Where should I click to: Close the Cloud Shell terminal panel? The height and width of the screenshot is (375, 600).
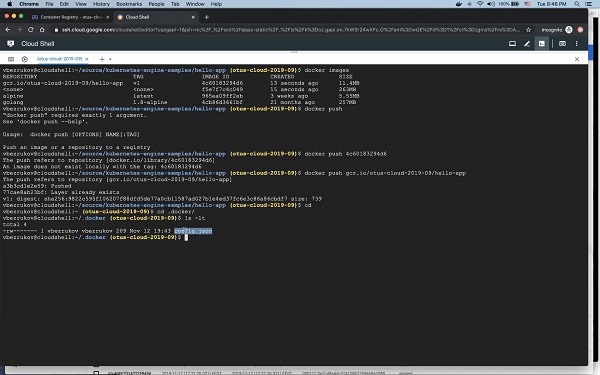[x=577, y=59]
